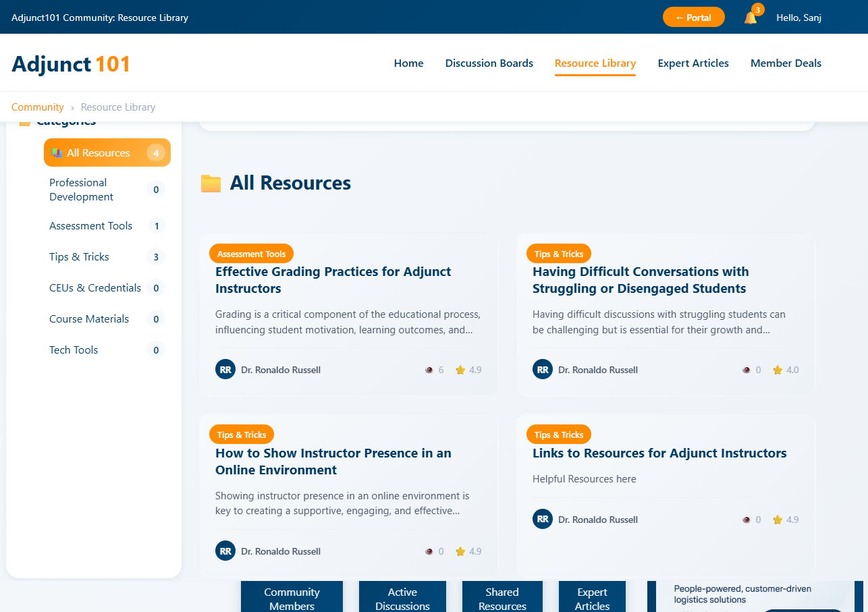The image size is (868, 612).
Task: Click the Portal button
Action: tap(693, 17)
